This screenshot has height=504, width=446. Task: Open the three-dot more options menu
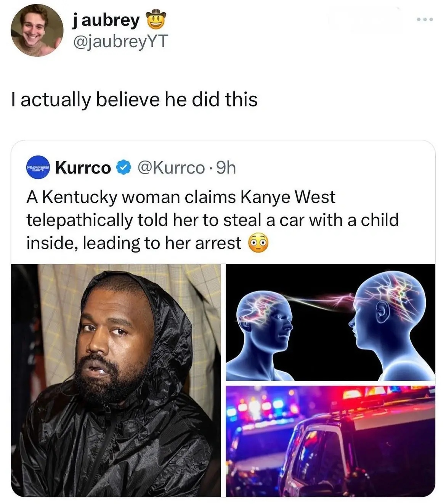coord(425,19)
